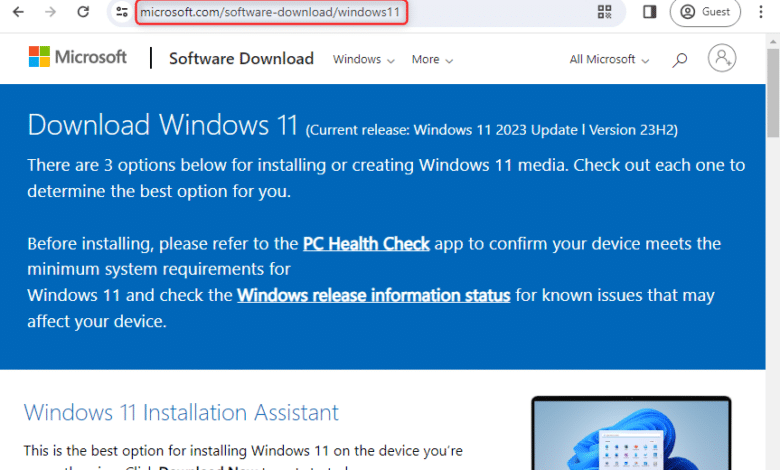The height and width of the screenshot is (470, 780).
Task: Reload the current page
Action: click(x=83, y=12)
